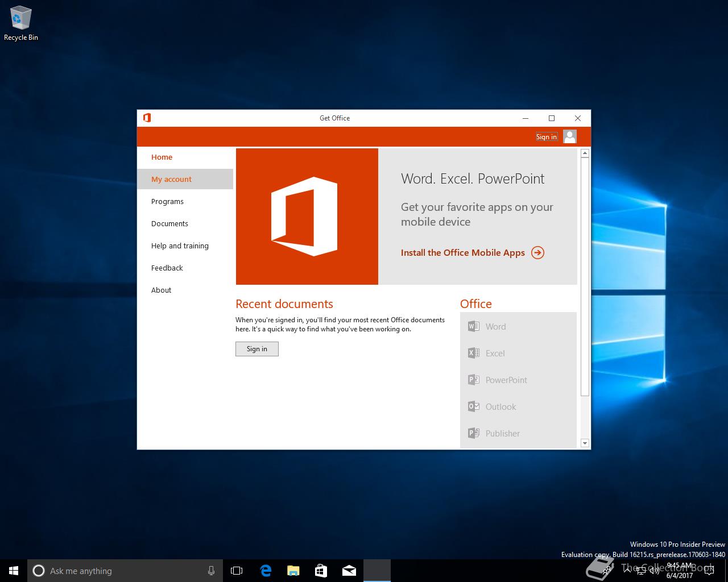Click the Word label in Office list
The height and width of the screenshot is (582, 728).
point(495,326)
